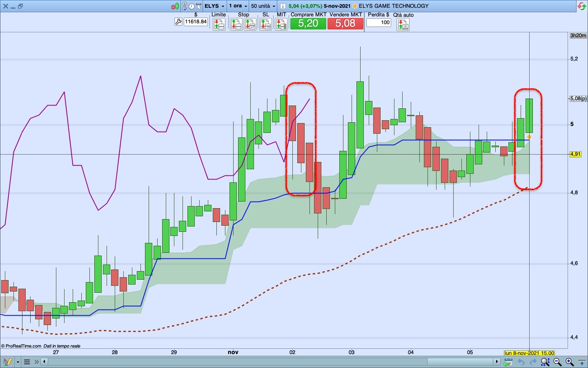This screenshot has width=588, height=368.
Task: Open trading settings wrench icon
Action: [x=178, y=22]
